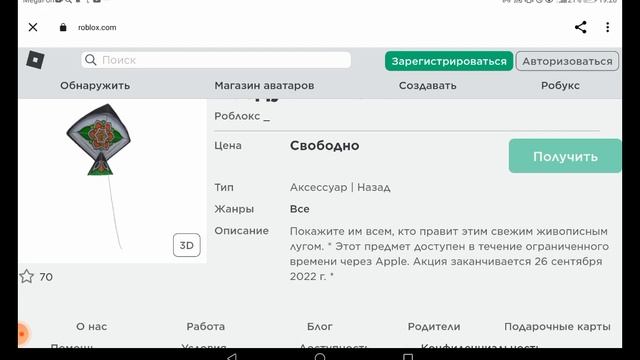Tap the Android recent apps square

click(408, 357)
